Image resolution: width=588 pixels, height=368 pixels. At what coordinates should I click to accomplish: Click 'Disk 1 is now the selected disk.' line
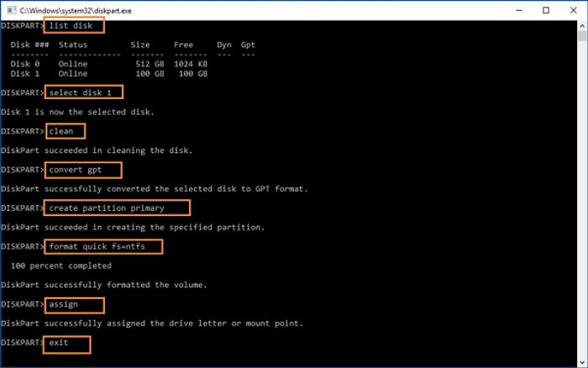point(77,112)
